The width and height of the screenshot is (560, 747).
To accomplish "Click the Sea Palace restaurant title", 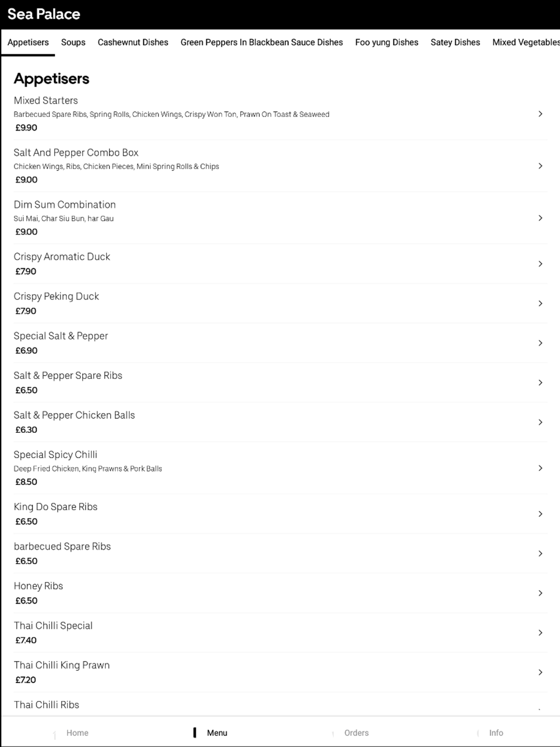I will pyautogui.click(x=44, y=15).
